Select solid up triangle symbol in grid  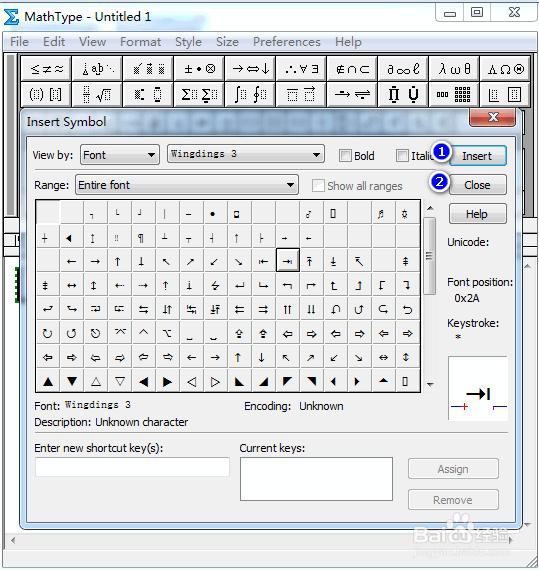pos(48,381)
